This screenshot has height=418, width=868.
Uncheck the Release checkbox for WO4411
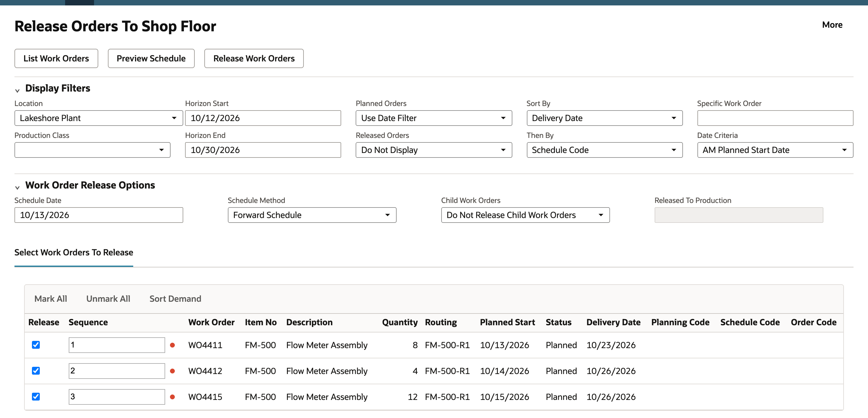click(x=36, y=345)
